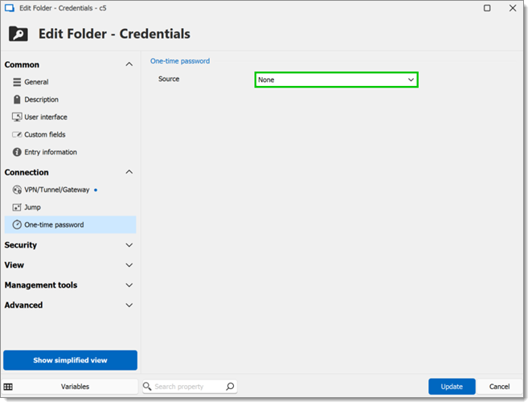Click the User interface monitor icon
This screenshot has height=406, width=532.
[17, 117]
